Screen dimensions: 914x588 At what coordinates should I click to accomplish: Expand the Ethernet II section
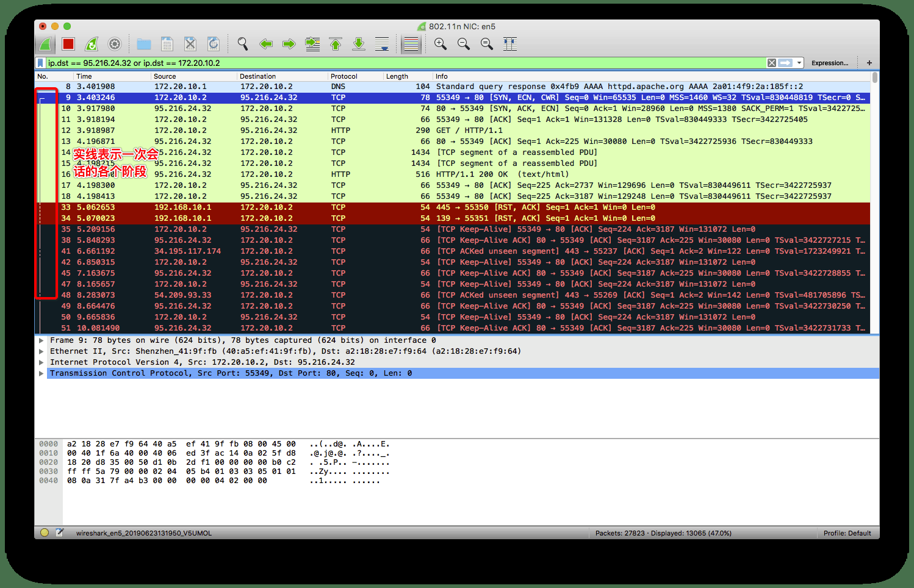pyautogui.click(x=41, y=351)
